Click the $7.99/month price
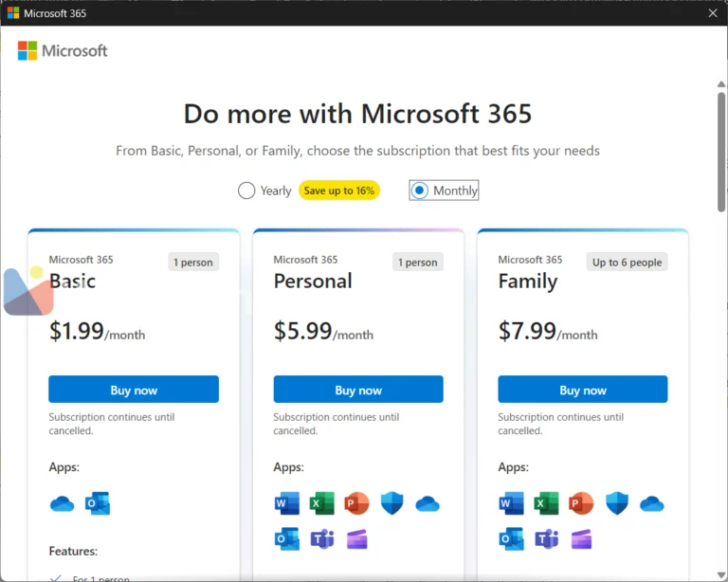Image resolution: width=728 pixels, height=582 pixels. pos(548,332)
